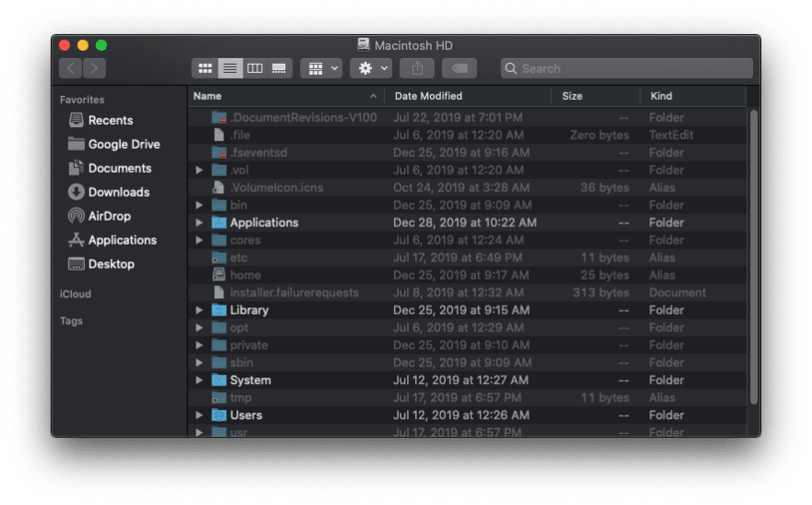812x505 pixels.
Task: Expand the Library folder
Action: (x=199, y=310)
